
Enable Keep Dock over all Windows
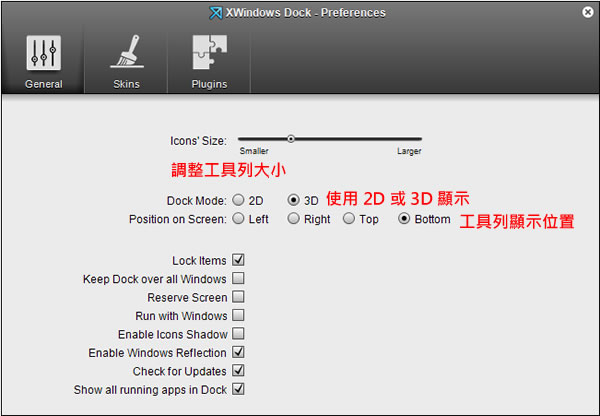coord(238,278)
